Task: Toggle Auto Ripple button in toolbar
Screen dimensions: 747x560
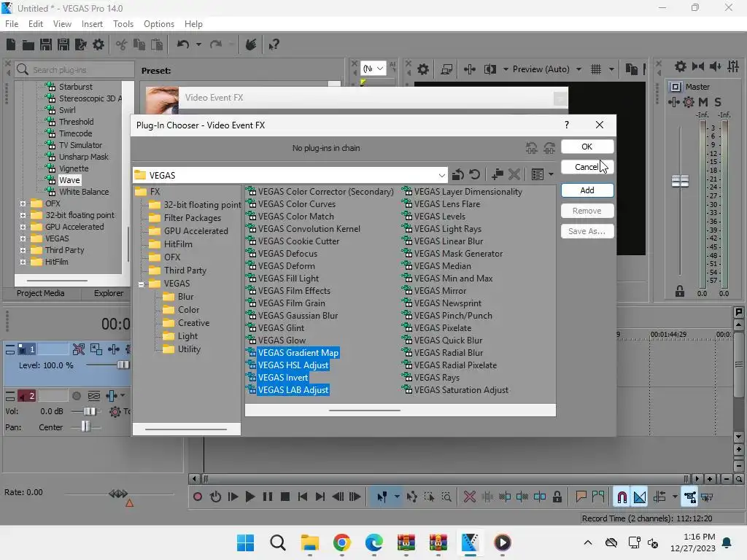Action: coord(659,497)
